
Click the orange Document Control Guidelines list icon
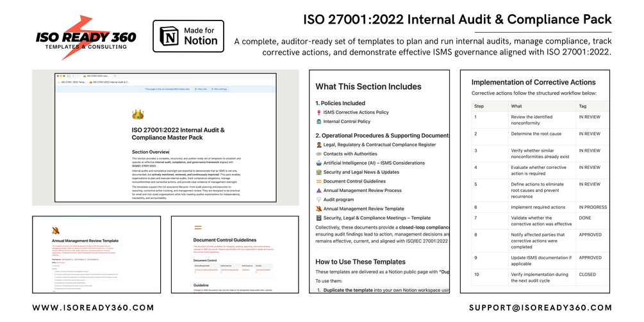(318, 181)
